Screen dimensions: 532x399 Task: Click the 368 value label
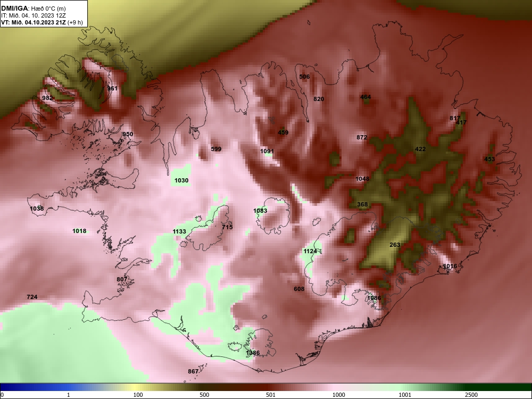[362, 205]
